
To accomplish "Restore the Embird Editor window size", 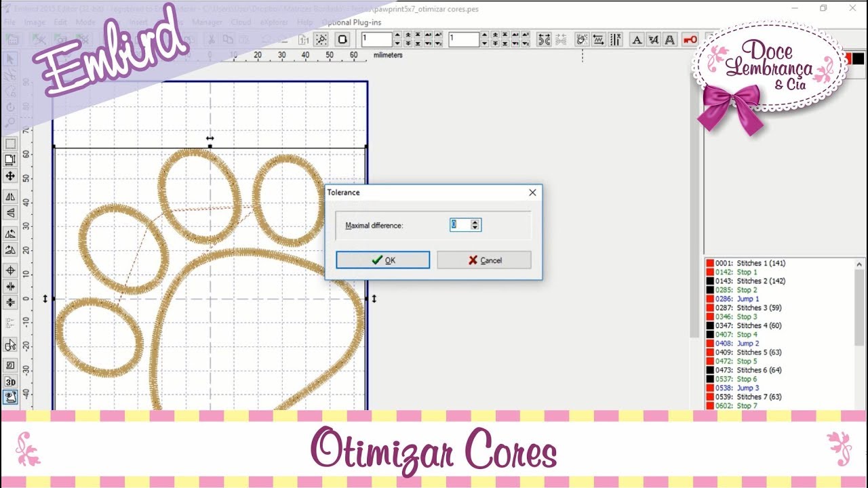I will 823,8.
